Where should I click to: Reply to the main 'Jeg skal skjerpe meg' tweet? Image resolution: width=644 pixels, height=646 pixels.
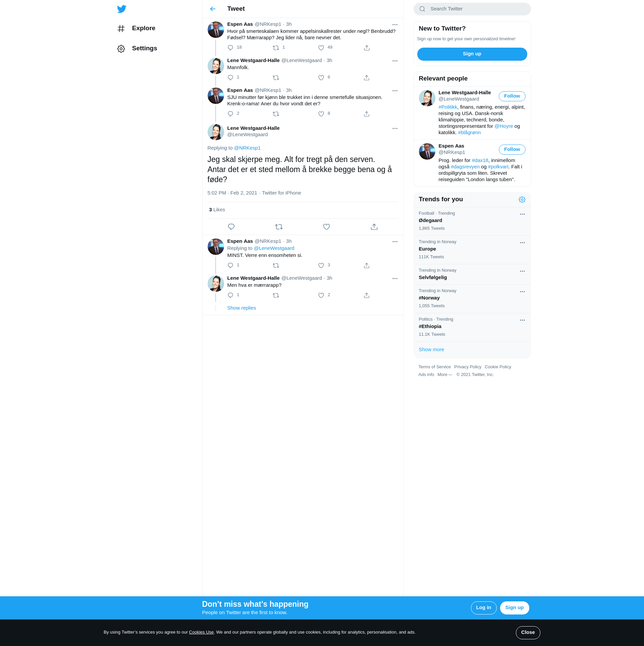[x=231, y=227]
